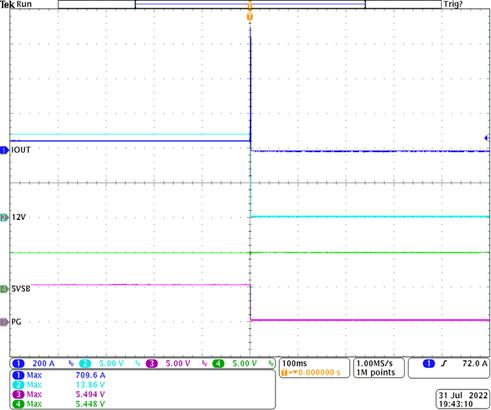Screen dimensions: 491x410
Task: Click channel 1 badge in scale readout
Action: click(x=19, y=363)
